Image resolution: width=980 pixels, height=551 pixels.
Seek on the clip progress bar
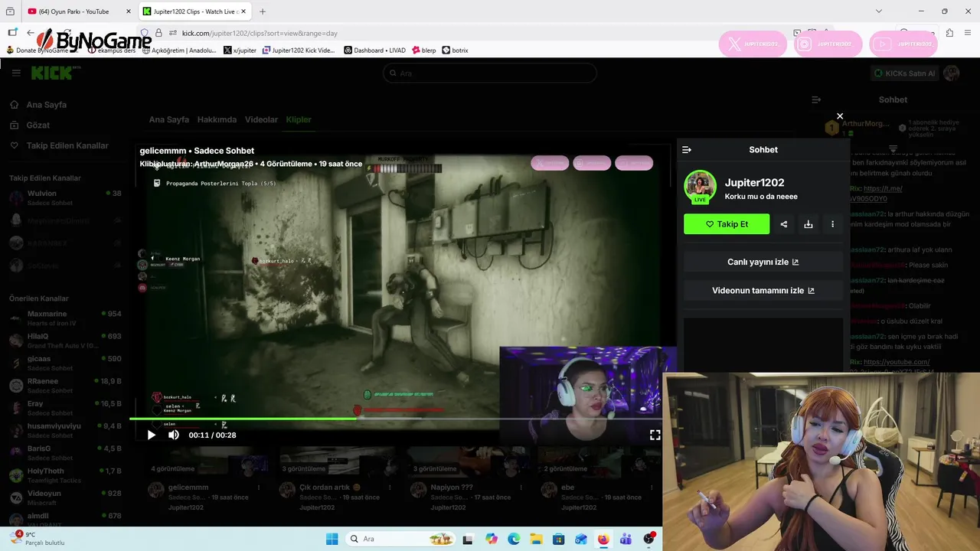point(396,419)
